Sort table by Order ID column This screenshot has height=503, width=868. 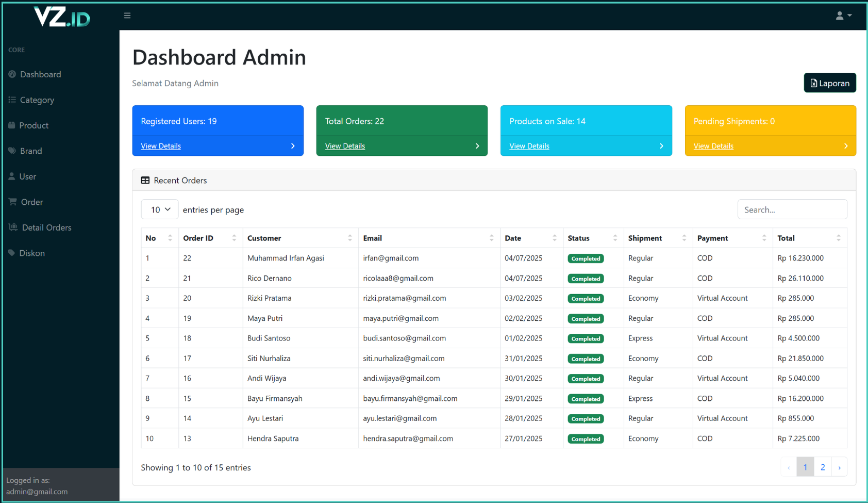tap(210, 238)
